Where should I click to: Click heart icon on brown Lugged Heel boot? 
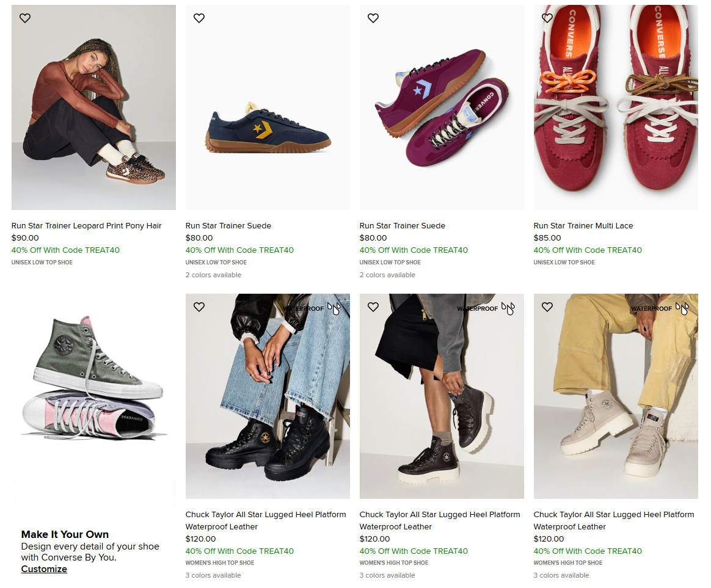(x=373, y=307)
